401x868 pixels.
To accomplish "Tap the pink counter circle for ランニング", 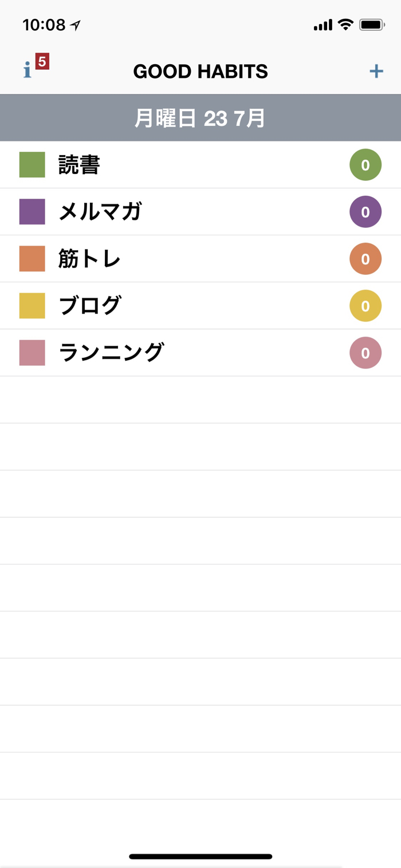I will [365, 353].
